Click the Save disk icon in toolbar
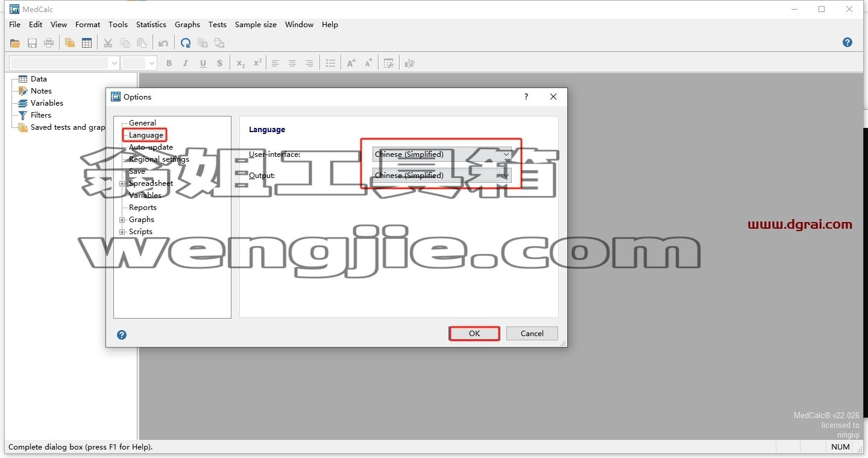The height and width of the screenshot is (458, 868). point(32,43)
